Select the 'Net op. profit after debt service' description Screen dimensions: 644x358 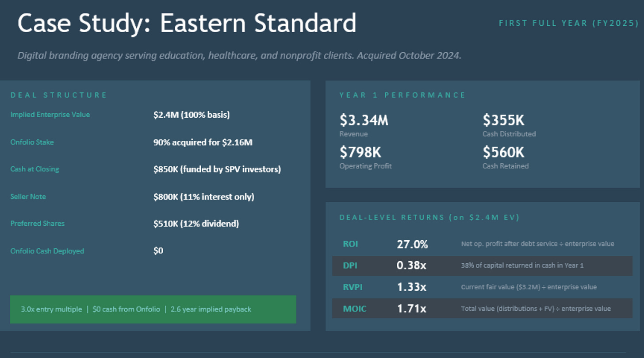pos(537,244)
